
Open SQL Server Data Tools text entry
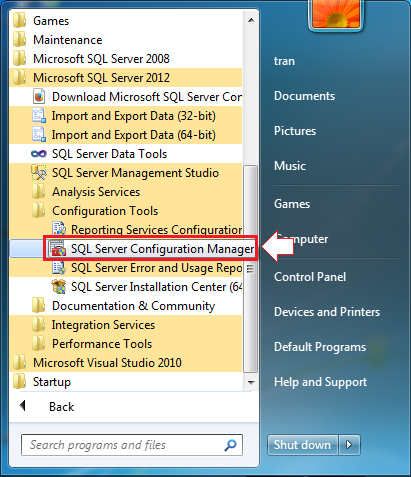coord(109,154)
